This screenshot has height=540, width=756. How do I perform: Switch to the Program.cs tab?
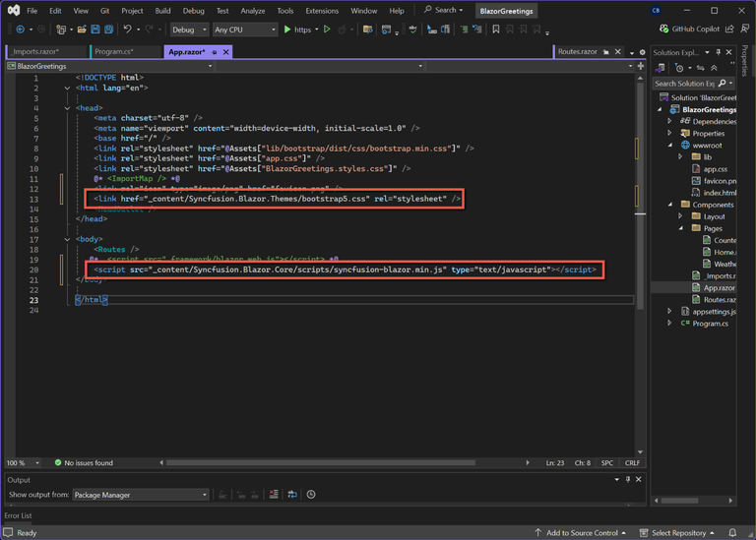(x=113, y=51)
